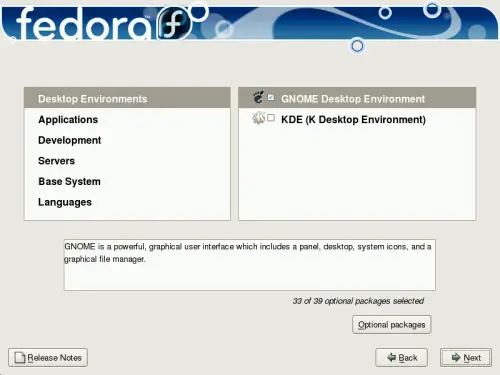Go Back to the previous step

pyautogui.click(x=401, y=358)
